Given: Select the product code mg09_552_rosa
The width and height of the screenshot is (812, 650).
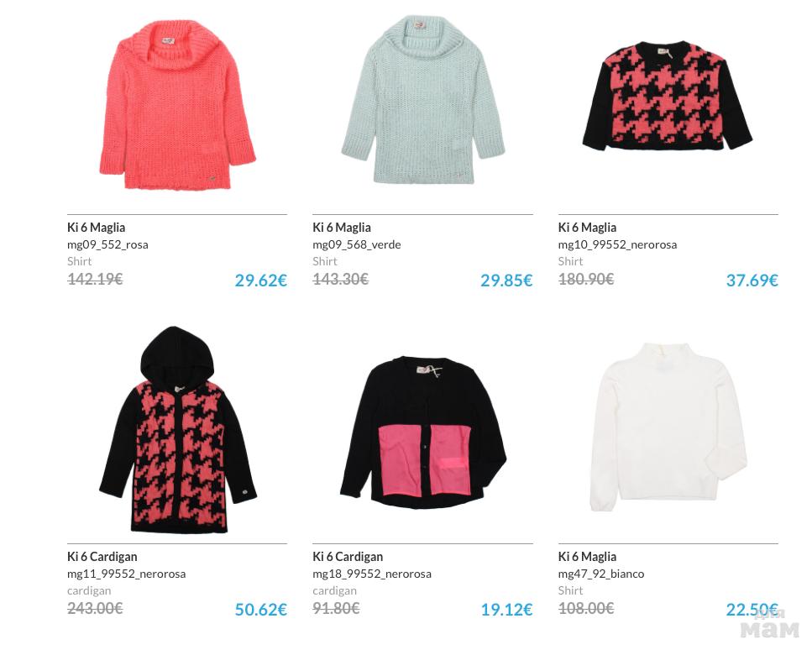Looking at the screenshot, I should coord(107,244).
